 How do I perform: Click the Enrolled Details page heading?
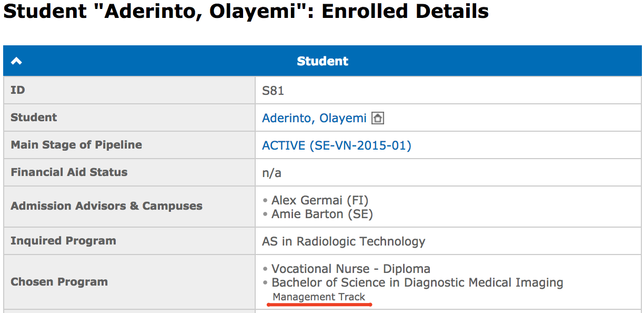(x=246, y=12)
